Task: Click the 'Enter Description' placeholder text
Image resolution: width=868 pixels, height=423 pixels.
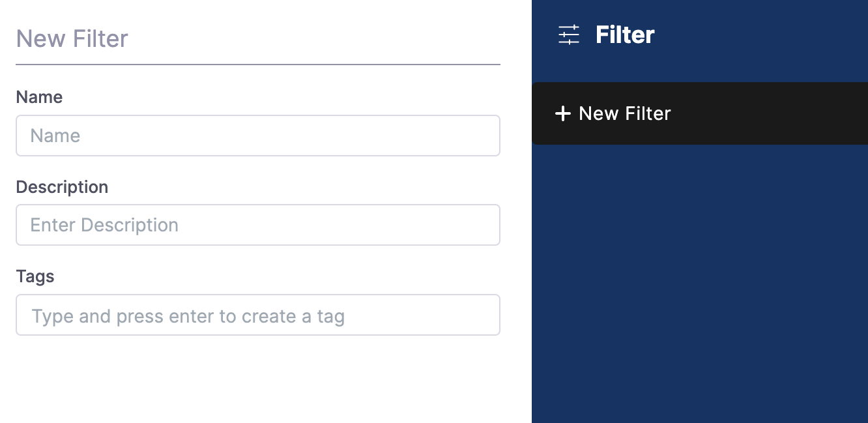Action: 104,225
